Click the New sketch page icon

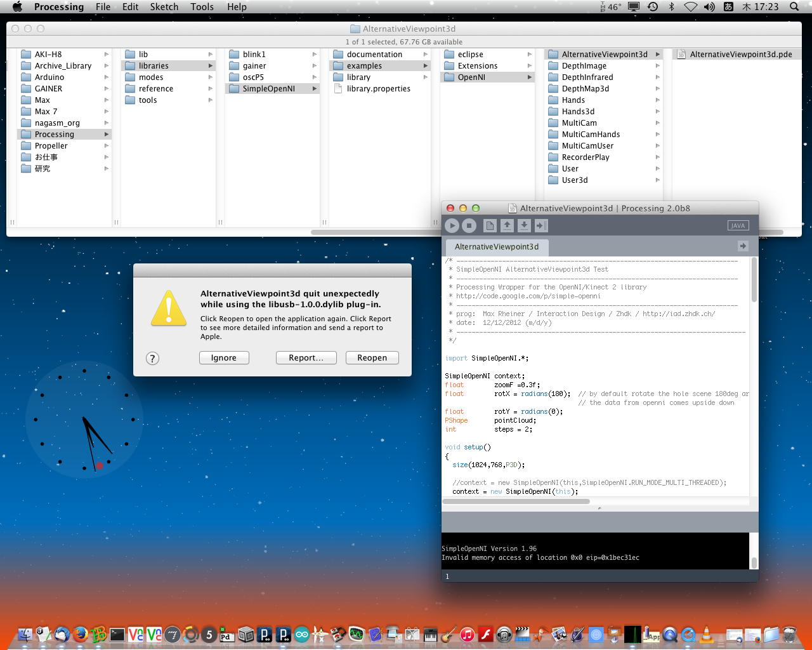tap(490, 225)
